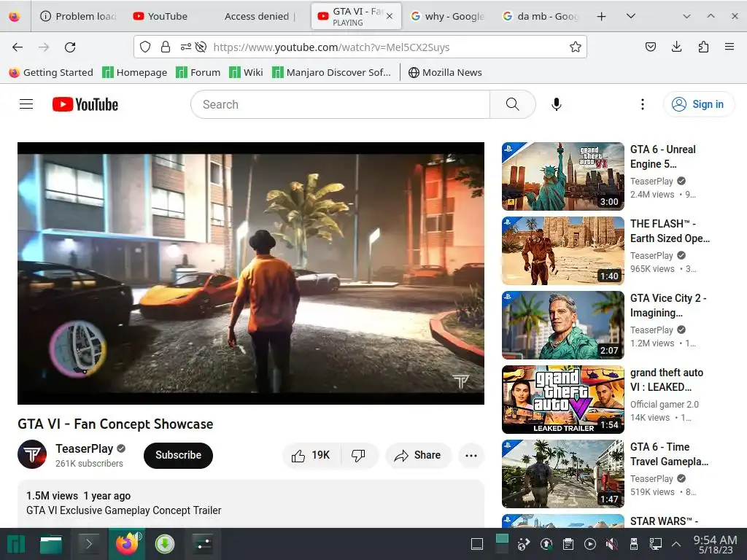Switch to the YouTube tab
The width and height of the screenshot is (747, 560).
coord(167,16)
